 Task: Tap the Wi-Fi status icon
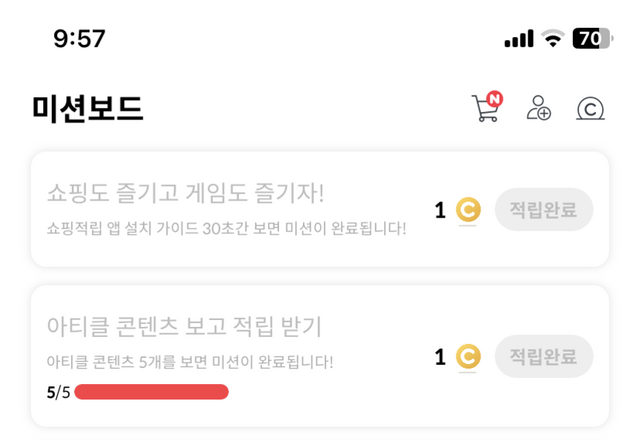[552, 39]
